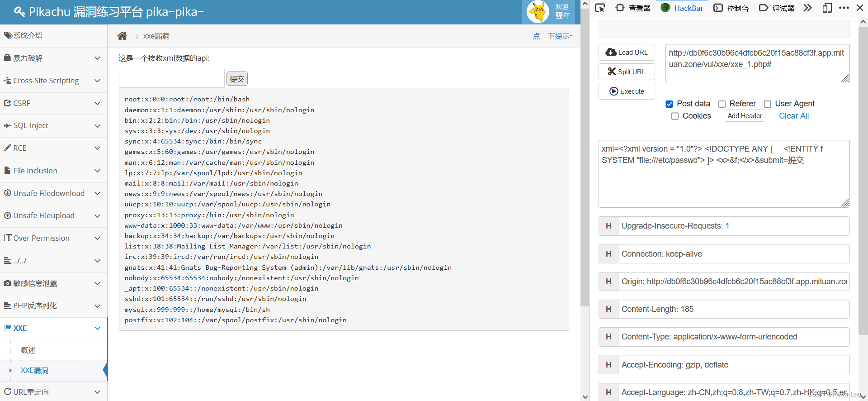This screenshot has width=868, height=401.
Task: Switch to the HackBar tab
Action: tap(682, 8)
